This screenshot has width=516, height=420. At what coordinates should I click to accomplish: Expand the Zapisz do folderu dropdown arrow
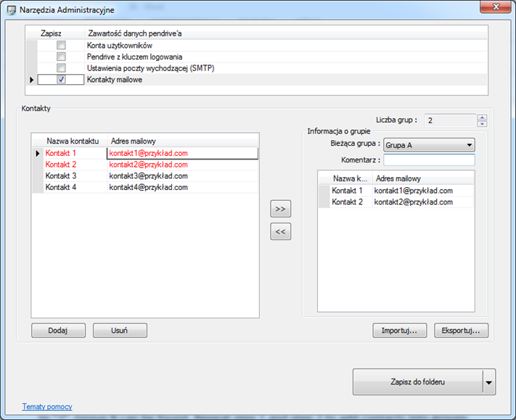pyautogui.click(x=489, y=382)
